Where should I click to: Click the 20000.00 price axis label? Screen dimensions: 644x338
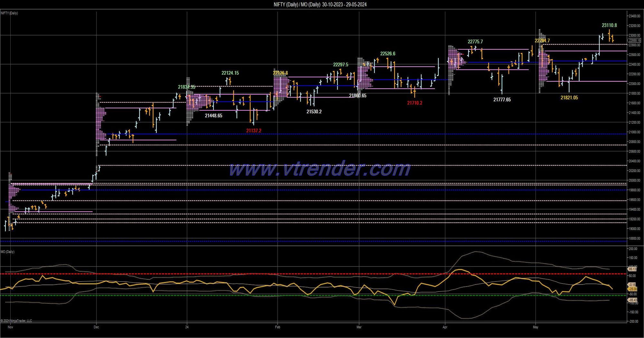pyautogui.click(x=634, y=180)
